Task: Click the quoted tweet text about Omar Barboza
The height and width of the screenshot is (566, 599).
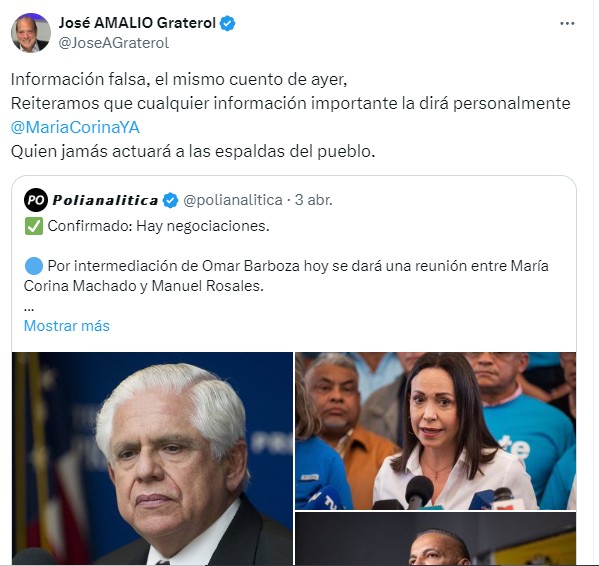Action: pos(286,276)
